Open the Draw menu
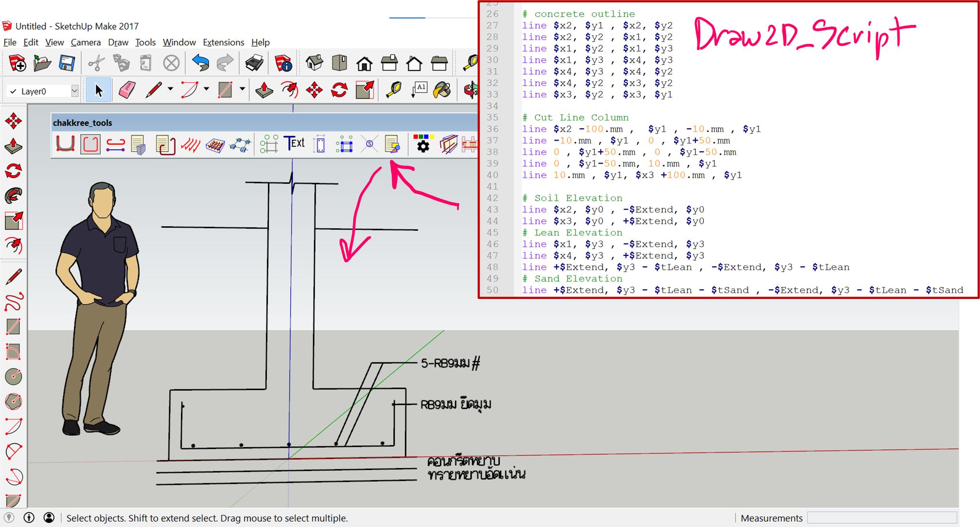 118,42
